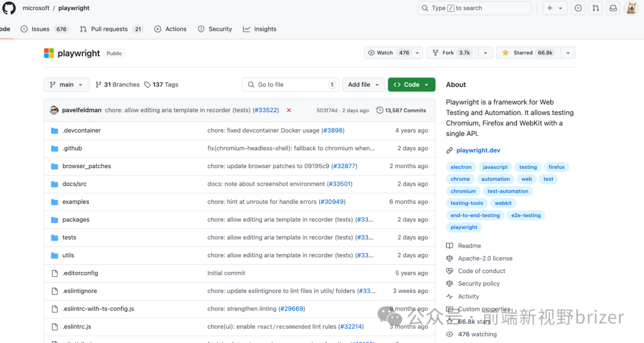Select the test-automation topic tag

(x=507, y=191)
